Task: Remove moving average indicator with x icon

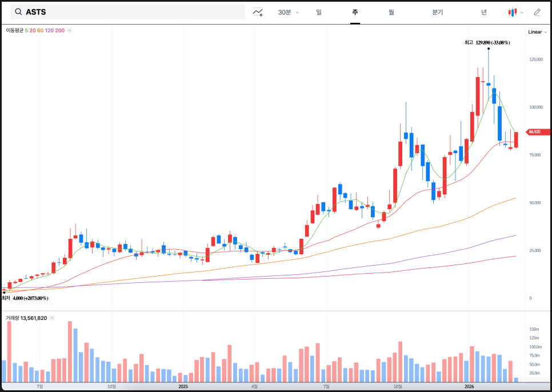Action: [x=70, y=30]
